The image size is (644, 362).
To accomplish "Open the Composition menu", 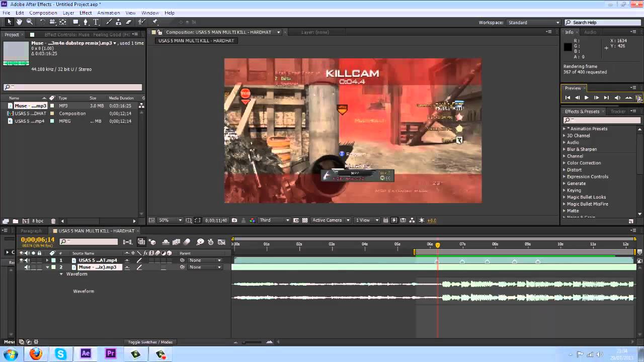I will pyautogui.click(x=43, y=13).
